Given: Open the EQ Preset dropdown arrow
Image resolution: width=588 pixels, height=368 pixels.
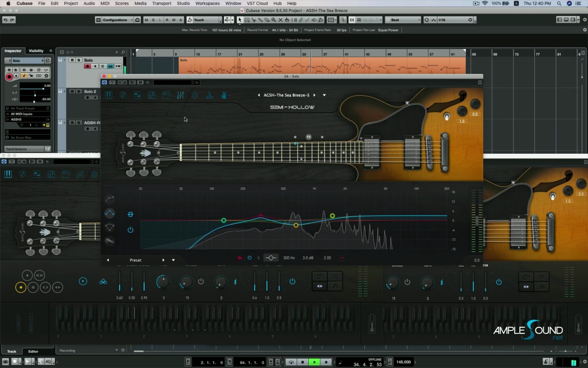Looking at the screenshot, I should pyautogui.click(x=173, y=260).
